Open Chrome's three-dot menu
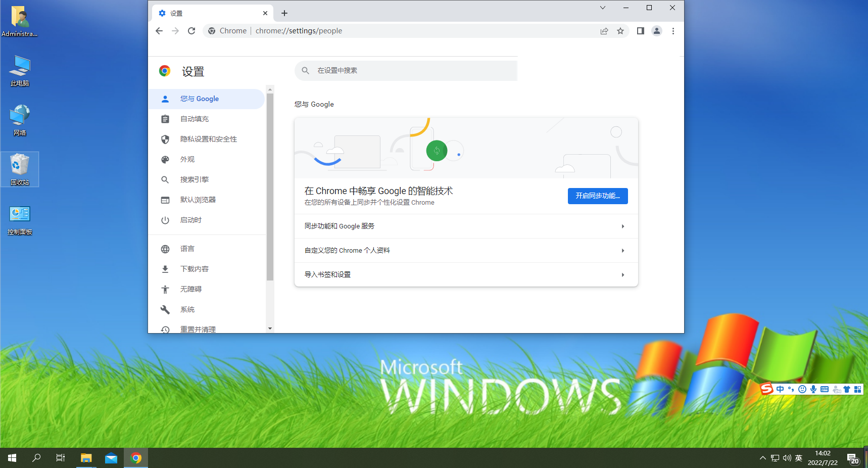 pos(673,31)
